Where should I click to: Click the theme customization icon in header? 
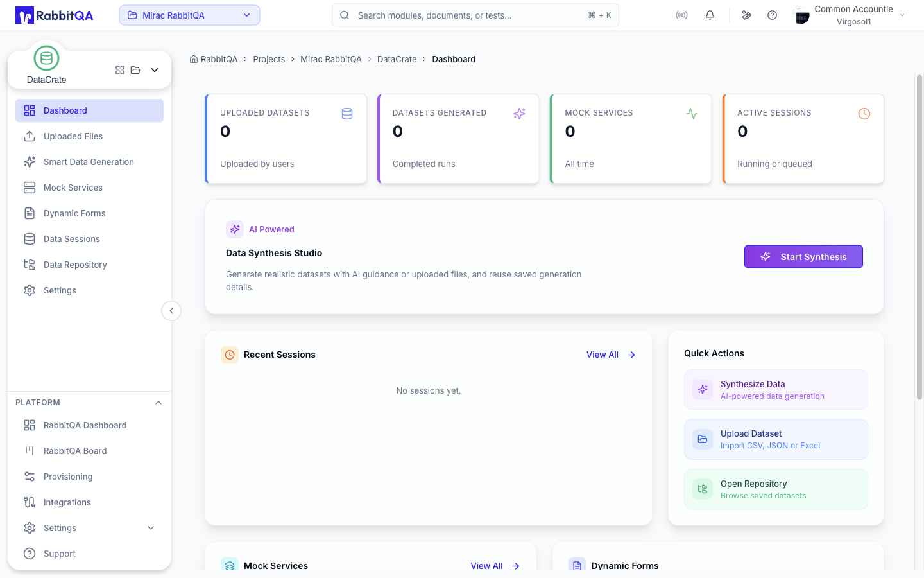point(746,15)
